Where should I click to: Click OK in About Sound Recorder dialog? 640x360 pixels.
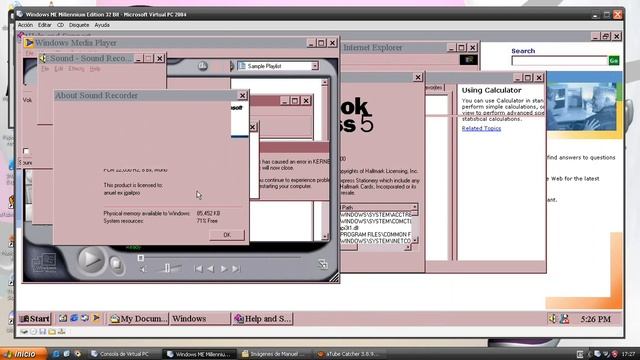(x=227, y=235)
